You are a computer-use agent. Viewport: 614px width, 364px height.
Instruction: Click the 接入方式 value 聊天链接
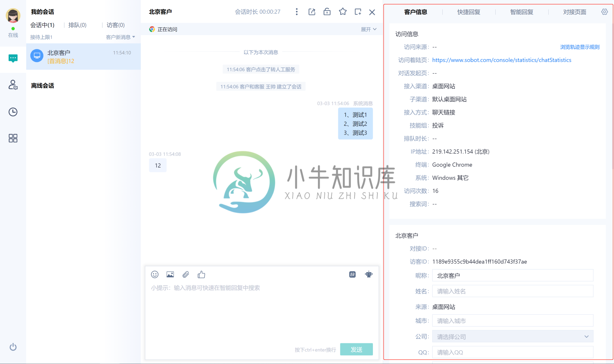pyautogui.click(x=444, y=112)
